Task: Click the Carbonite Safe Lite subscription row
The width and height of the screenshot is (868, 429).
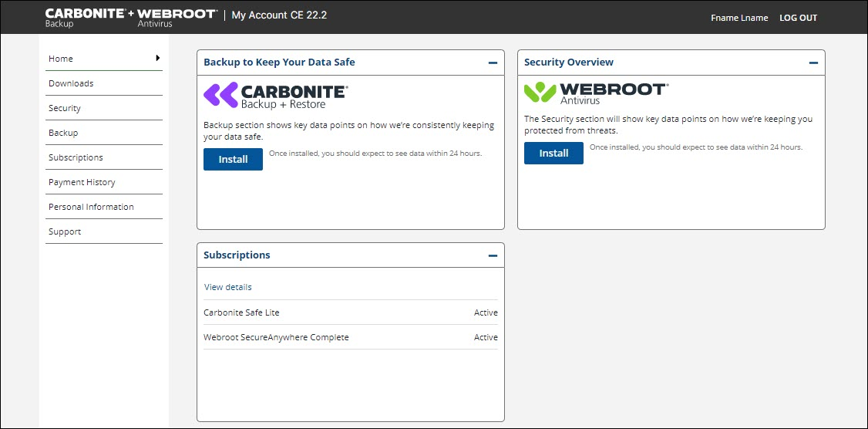Action: pos(351,312)
